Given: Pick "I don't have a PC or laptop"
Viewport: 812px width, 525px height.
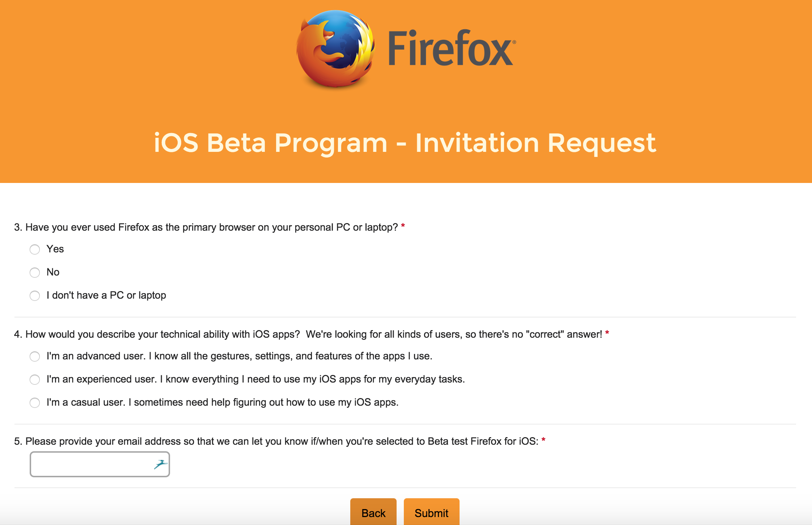Looking at the screenshot, I should tap(35, 296).
